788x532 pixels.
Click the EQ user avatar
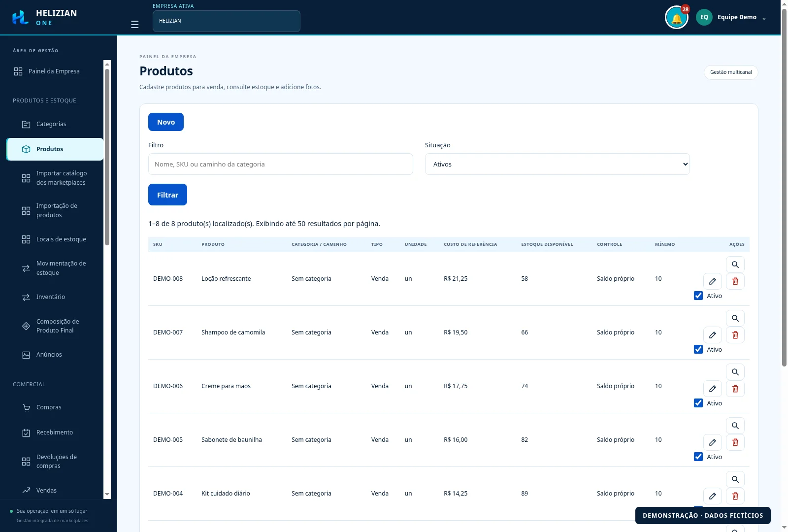(704, 17)
